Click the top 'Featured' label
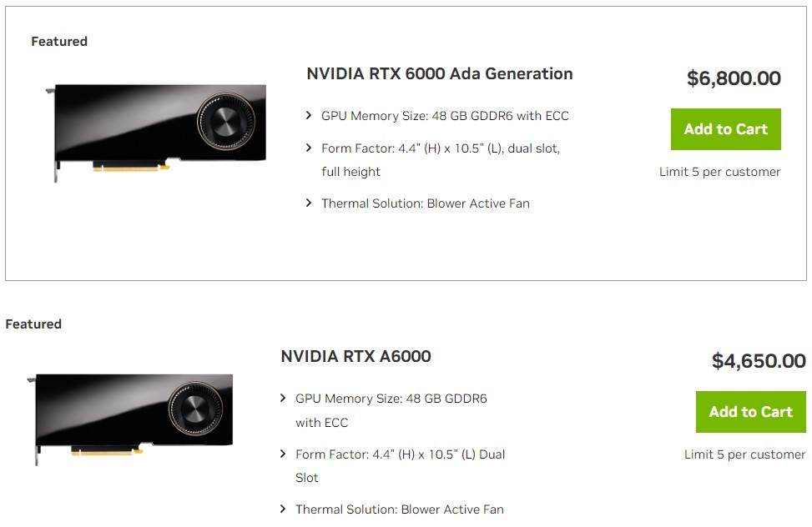The width and height of the screenshot is (812, 527). [59, 40]
